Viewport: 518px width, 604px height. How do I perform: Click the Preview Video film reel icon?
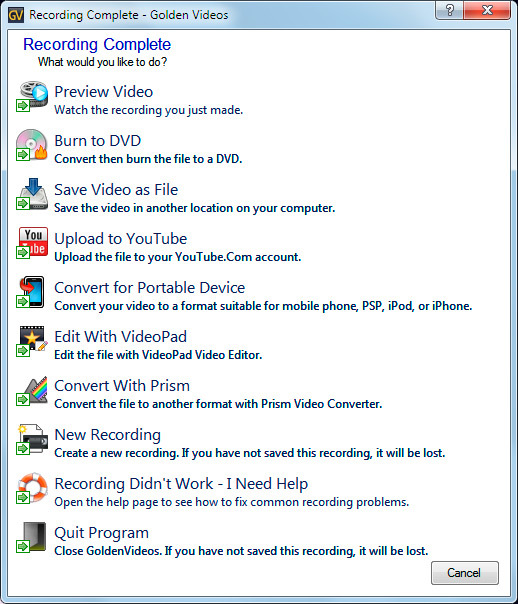tap(32, 96)
